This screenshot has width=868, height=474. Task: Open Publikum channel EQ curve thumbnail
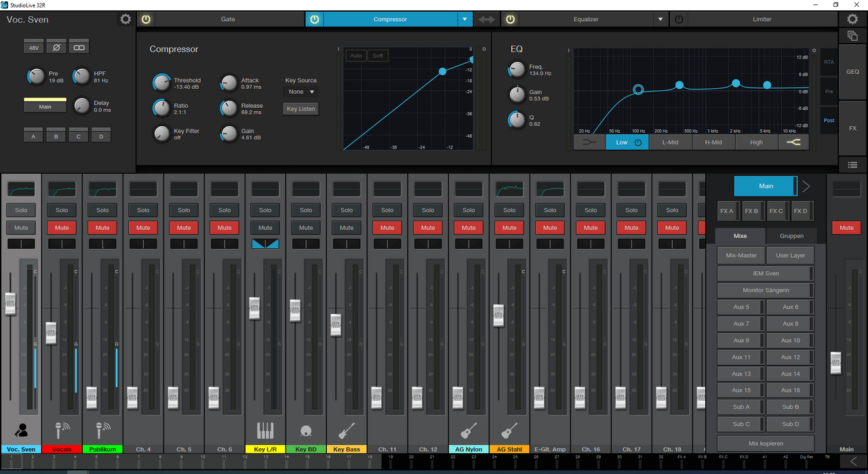click(102, 189)
